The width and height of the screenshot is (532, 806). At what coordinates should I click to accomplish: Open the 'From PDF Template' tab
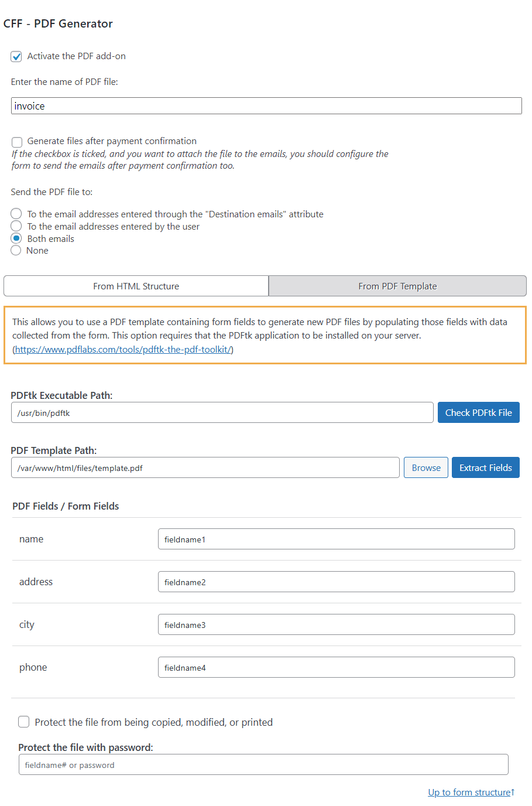(x=397, y=286)
